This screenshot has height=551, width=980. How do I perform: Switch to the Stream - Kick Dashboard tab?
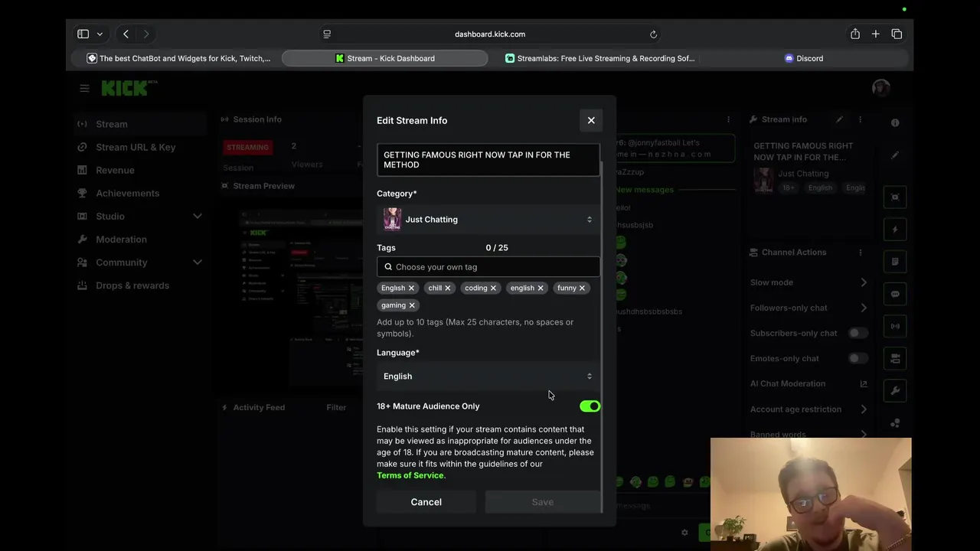385,58
